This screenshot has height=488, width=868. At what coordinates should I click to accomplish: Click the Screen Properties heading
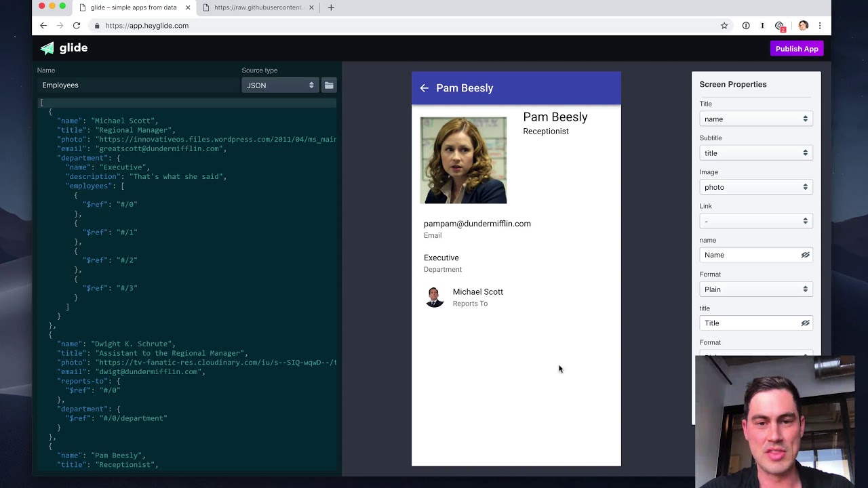pos(733,85)
